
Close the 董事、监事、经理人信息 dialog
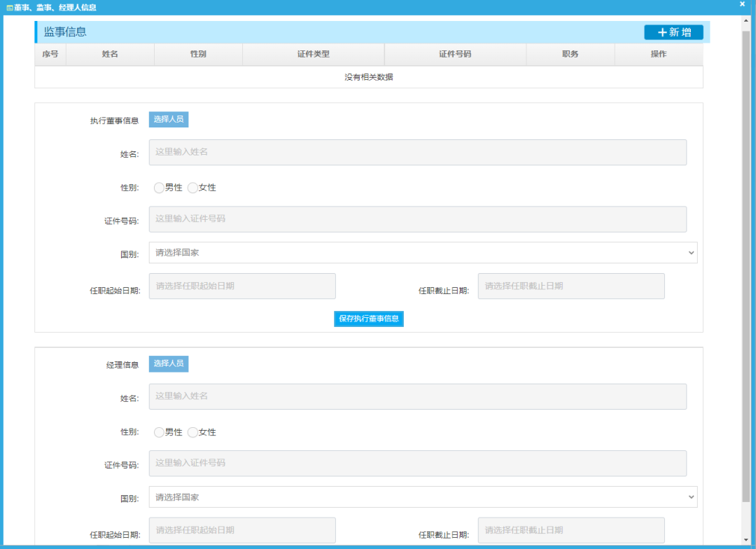point(743,4)
